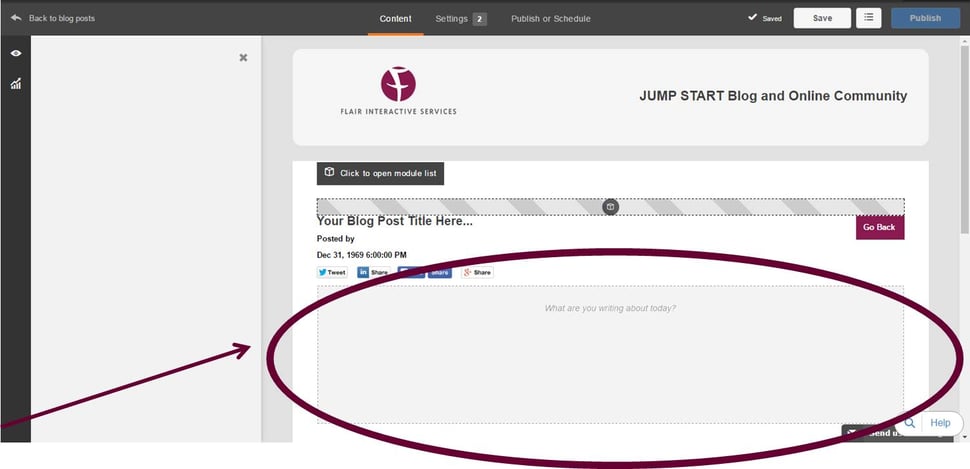
Task: Switch to the Content tab
Action: click(395, 18)
